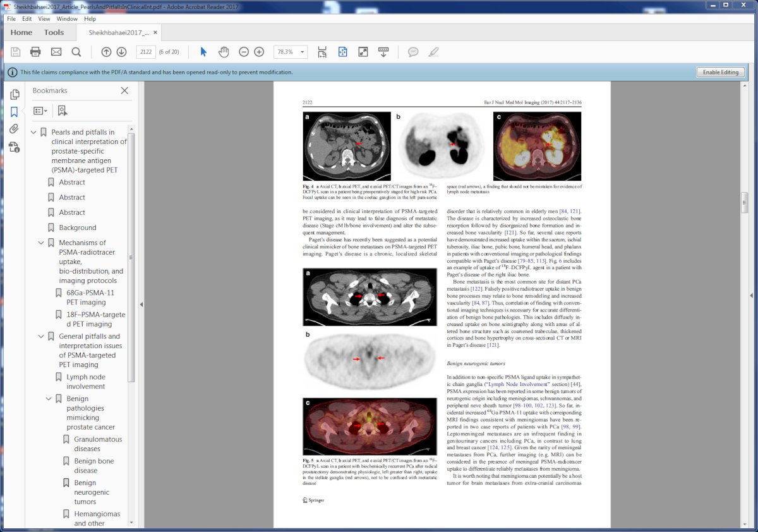This screenshot has width=758, height=532.
Task: Collapse General pitfalls and interpretation bookmark
Action: [41, 337]
